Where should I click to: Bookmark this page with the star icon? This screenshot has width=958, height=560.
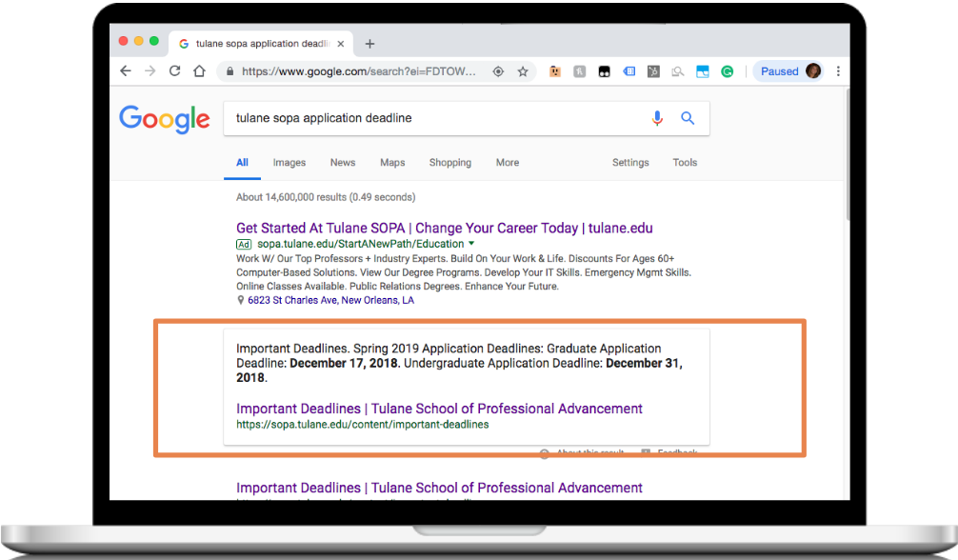(523, 71)
